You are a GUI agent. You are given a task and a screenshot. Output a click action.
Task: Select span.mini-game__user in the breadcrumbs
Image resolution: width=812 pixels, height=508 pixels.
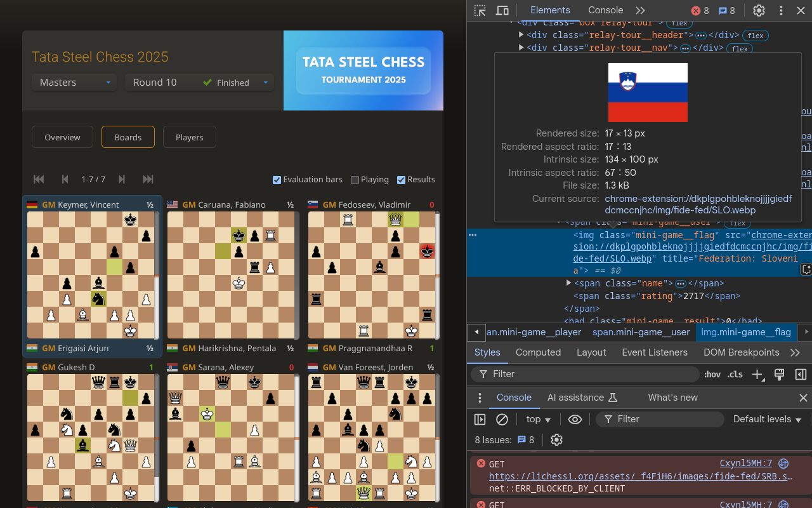pyautogui.click(x=641, y=332)
